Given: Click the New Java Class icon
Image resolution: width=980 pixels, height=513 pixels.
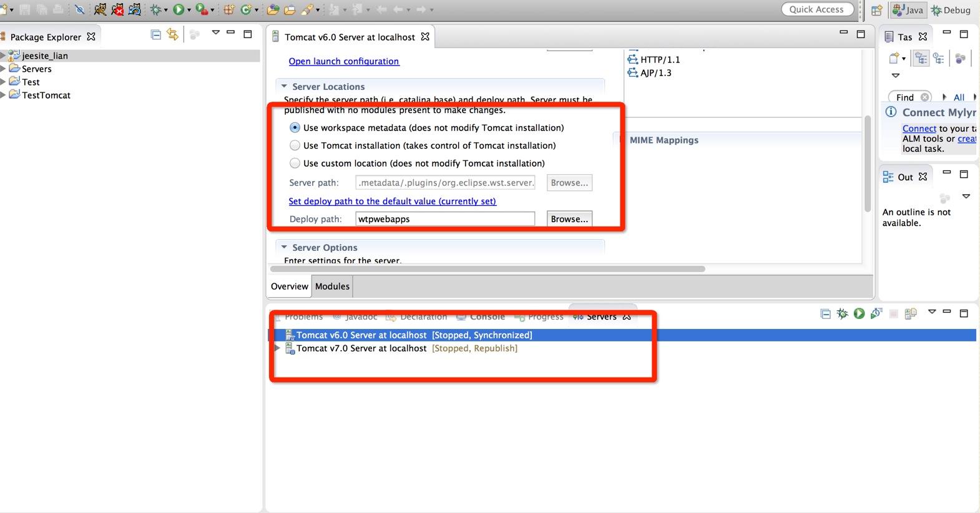Looking at the screenshot, I should coord(245,9).
